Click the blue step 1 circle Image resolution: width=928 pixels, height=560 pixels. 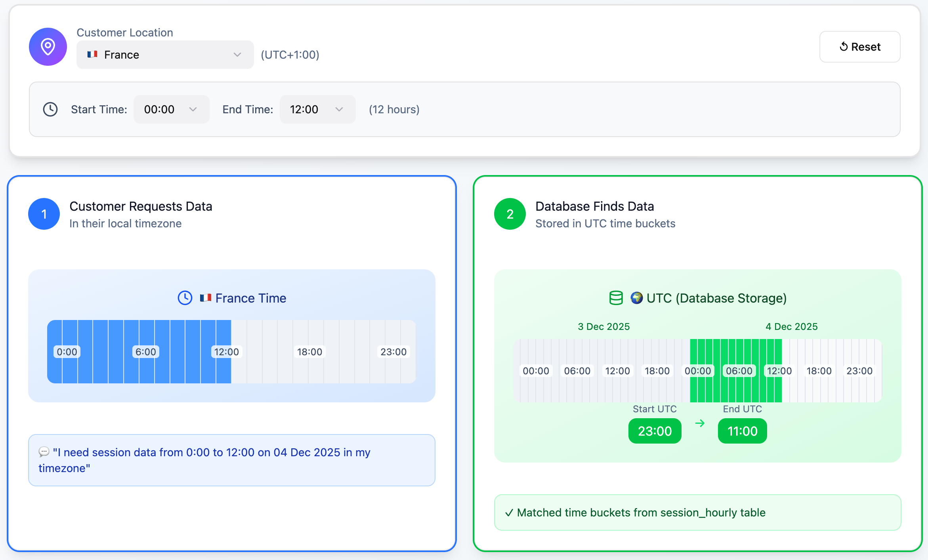click(44, 214)
